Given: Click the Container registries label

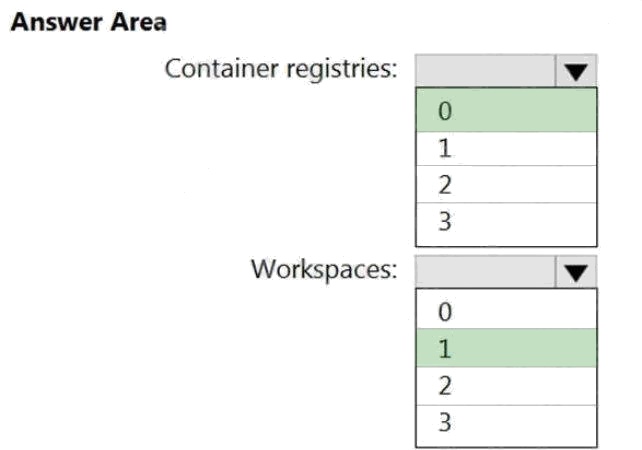Looking at the screenshot, I should tap(281, 69).
